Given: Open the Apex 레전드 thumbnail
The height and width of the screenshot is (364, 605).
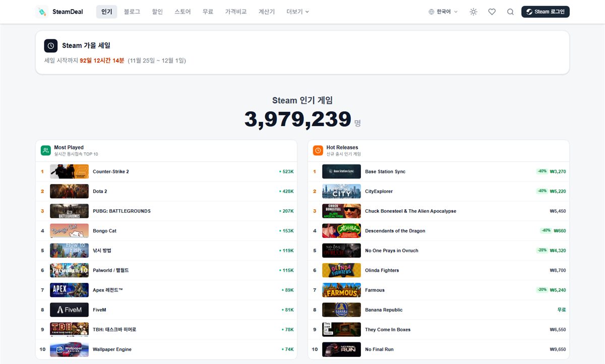Looking at the screenshot, I should [x=69, y=290].
